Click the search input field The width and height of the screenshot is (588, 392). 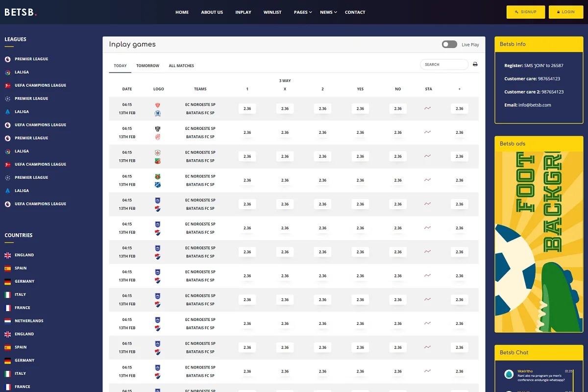(x=444, y=64)
